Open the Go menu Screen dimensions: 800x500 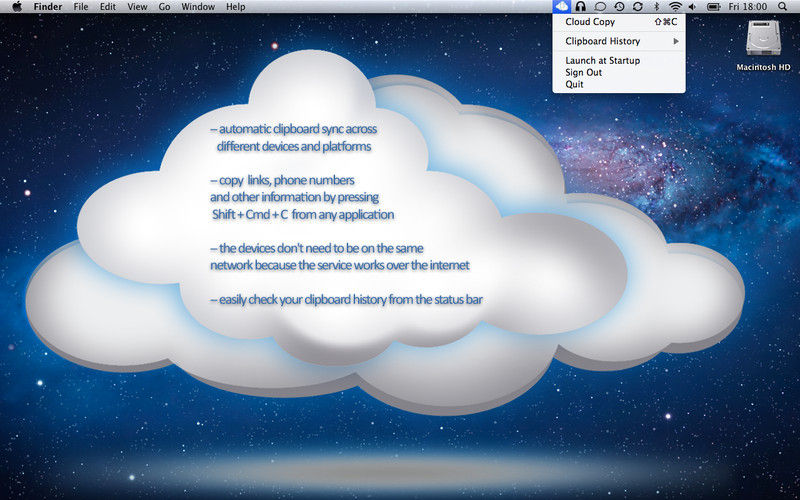click(x=164, y=7)
